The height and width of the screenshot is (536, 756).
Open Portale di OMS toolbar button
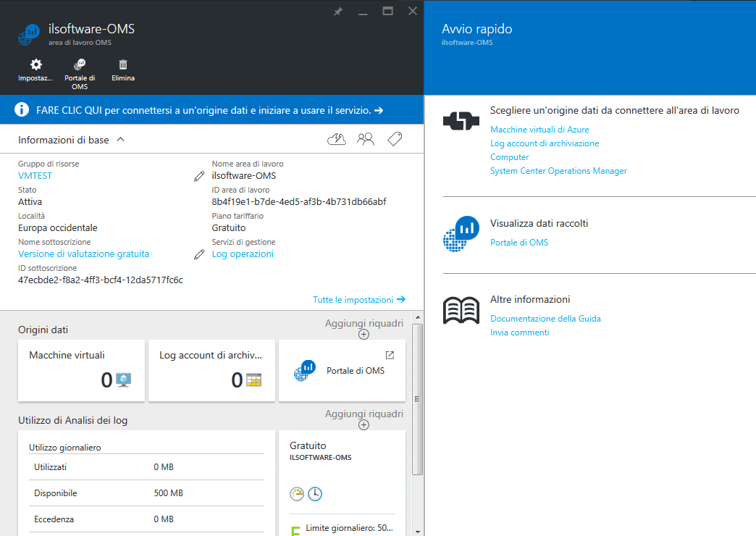coord(80,75)
